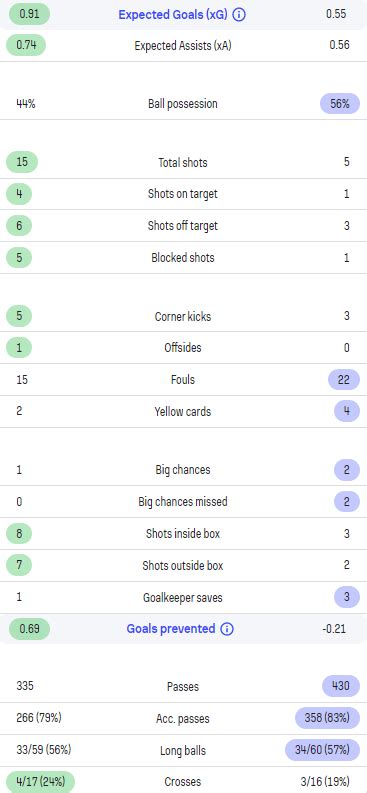Open the Expected Goals (xG) link
The width and height of the screenshot is (367, 793).
[x=173, y=15]
